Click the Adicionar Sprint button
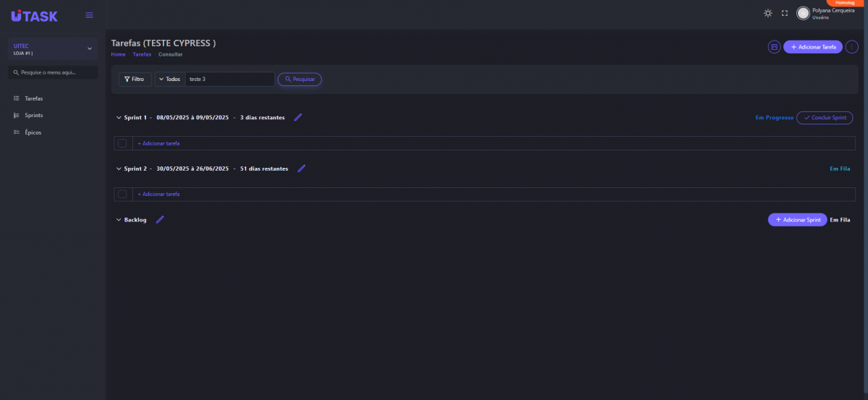 tap(797, 220)
